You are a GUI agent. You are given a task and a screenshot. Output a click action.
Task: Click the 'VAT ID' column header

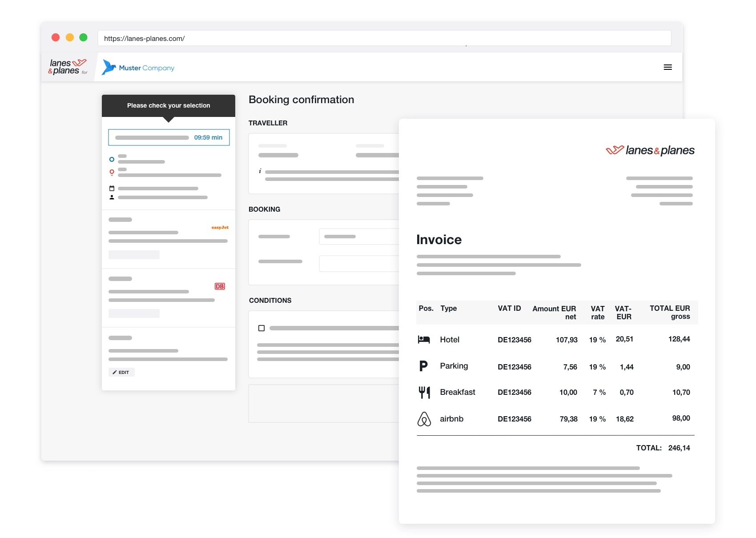point(510,309)
